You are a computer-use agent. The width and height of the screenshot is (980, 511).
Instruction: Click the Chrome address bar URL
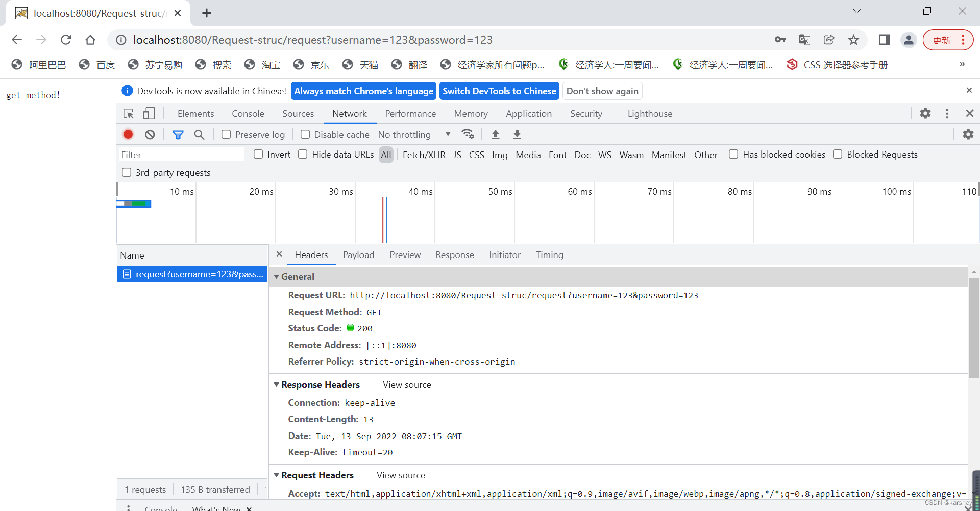(312, 40)
